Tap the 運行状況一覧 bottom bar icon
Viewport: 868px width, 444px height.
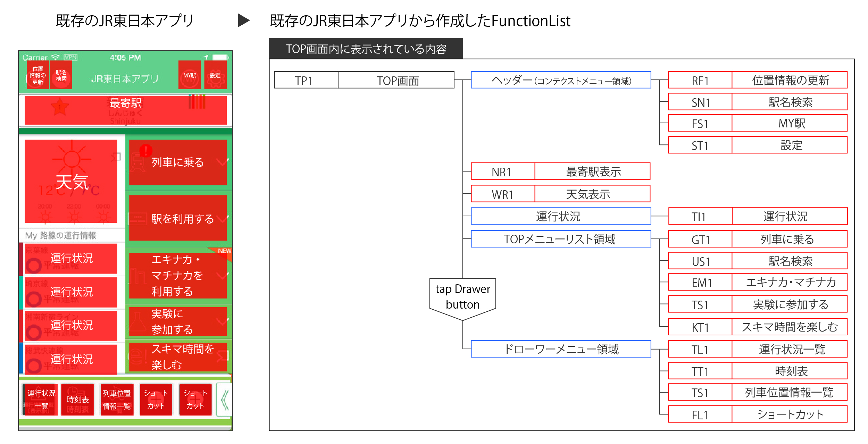(x=41, y=400)
